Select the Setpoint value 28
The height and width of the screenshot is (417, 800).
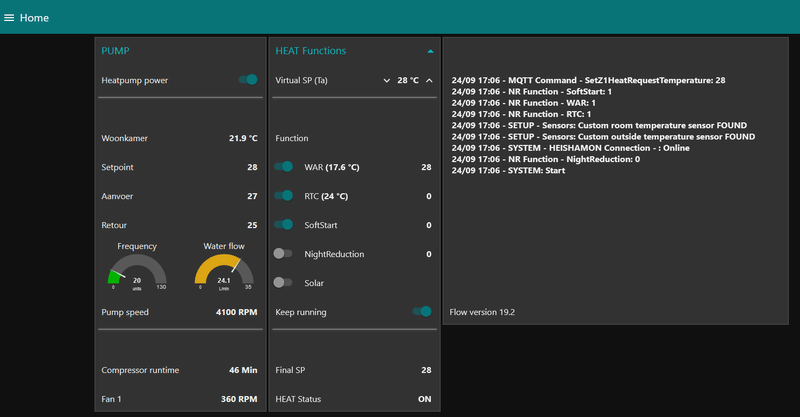[x=252, y=167]
